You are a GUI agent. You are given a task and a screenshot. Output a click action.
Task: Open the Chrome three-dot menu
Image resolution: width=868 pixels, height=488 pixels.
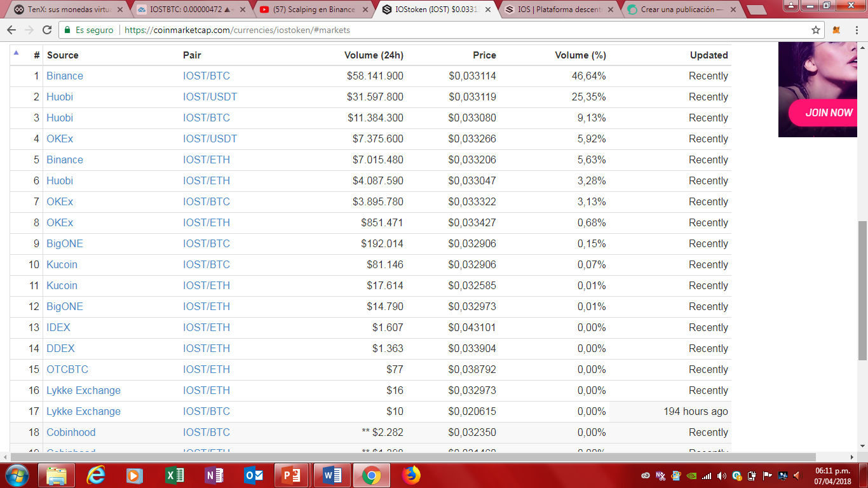click(856, 30)
